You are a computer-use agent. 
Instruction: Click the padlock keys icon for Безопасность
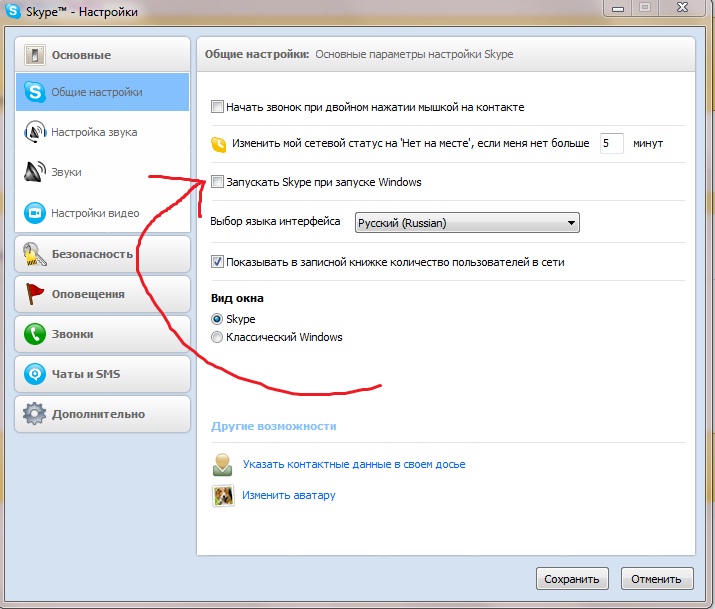click(x=35, y=254)
